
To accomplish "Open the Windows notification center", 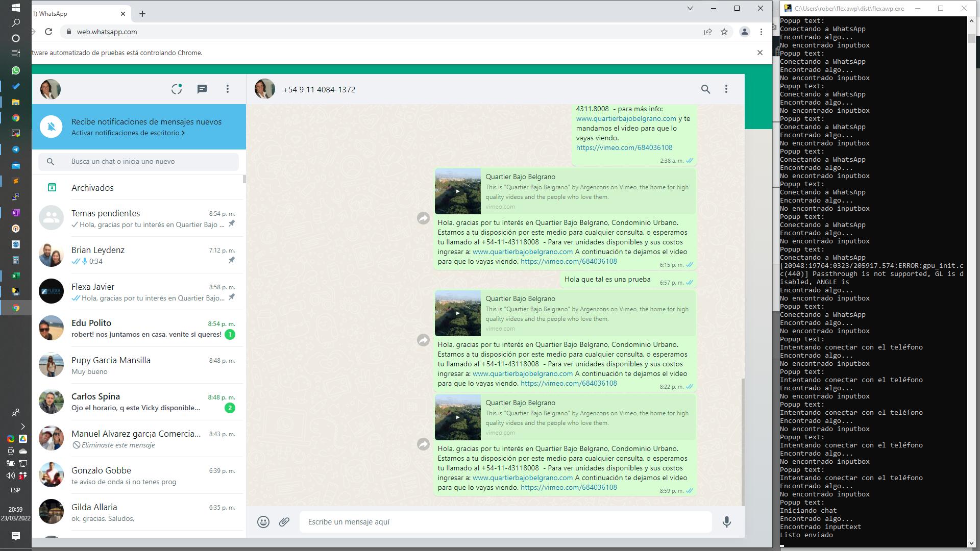I will (x=16, y=536).
